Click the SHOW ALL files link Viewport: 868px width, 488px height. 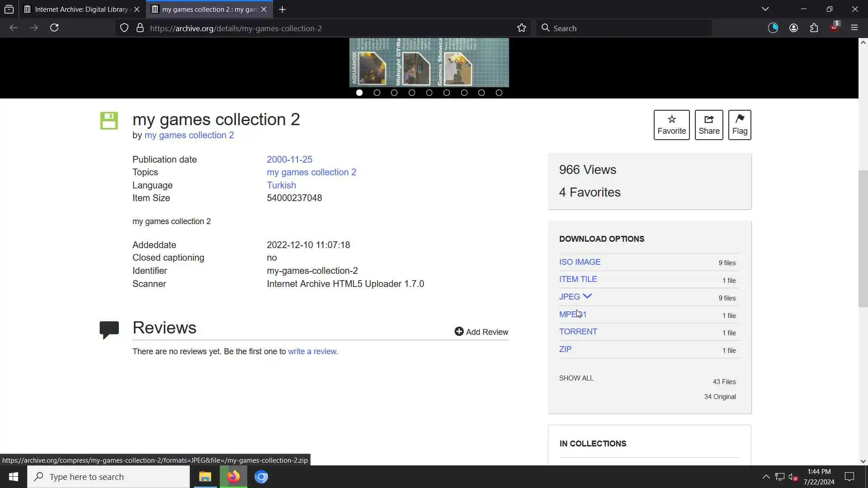point(576,378)
